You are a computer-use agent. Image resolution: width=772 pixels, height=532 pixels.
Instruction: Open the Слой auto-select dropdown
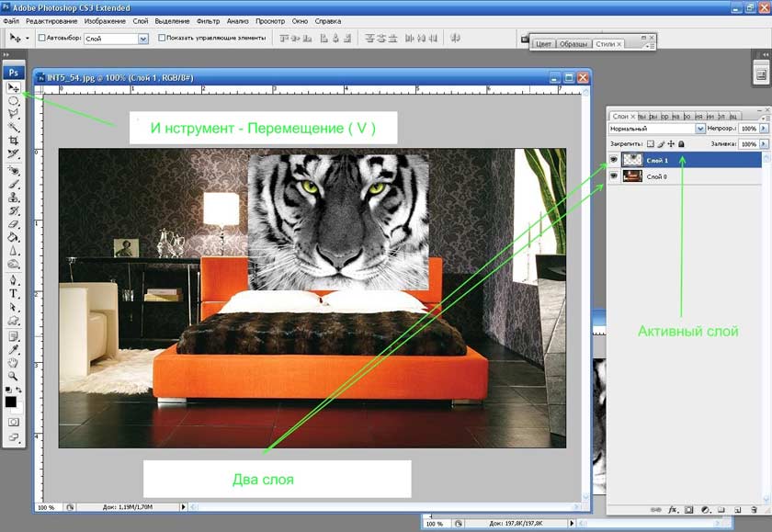pos(142,39)
